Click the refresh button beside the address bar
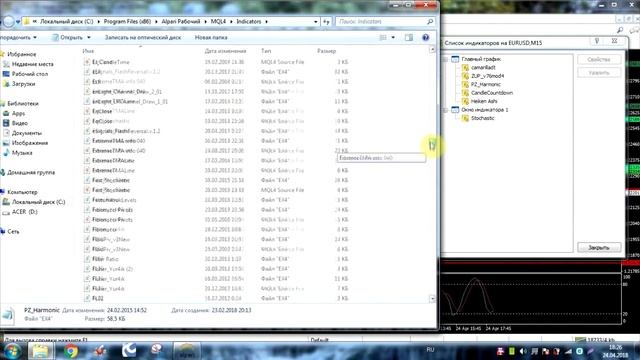Screen dimensions: 640x360 [326, 22]
